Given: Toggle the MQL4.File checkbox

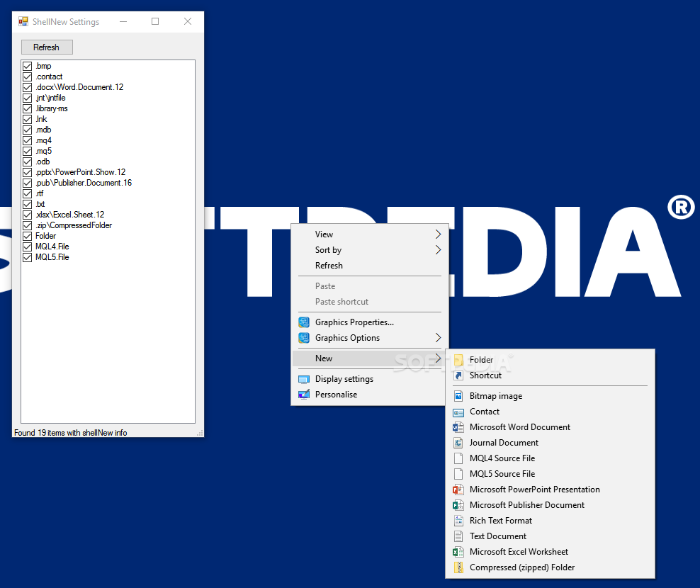Looking at the screenshot, I should 27,247.
